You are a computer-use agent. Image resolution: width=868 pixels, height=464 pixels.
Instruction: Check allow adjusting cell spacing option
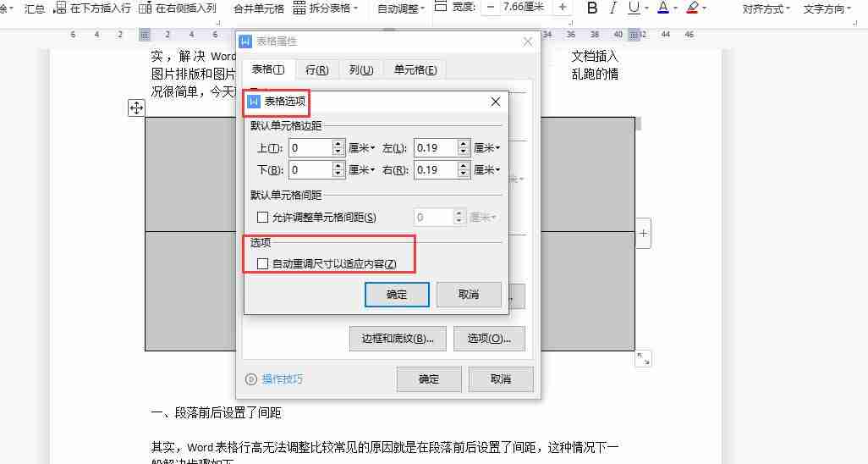263,218
